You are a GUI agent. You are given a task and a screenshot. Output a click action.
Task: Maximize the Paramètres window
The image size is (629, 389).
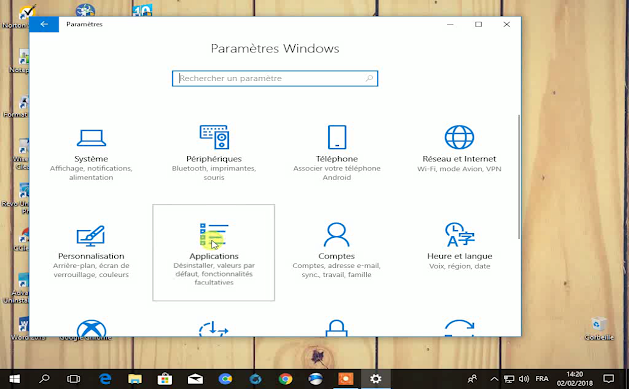coord(478,24)
